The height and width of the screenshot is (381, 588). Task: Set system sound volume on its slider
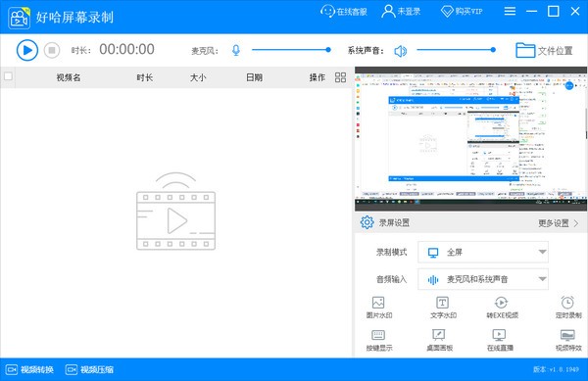(x=456, y=49)
